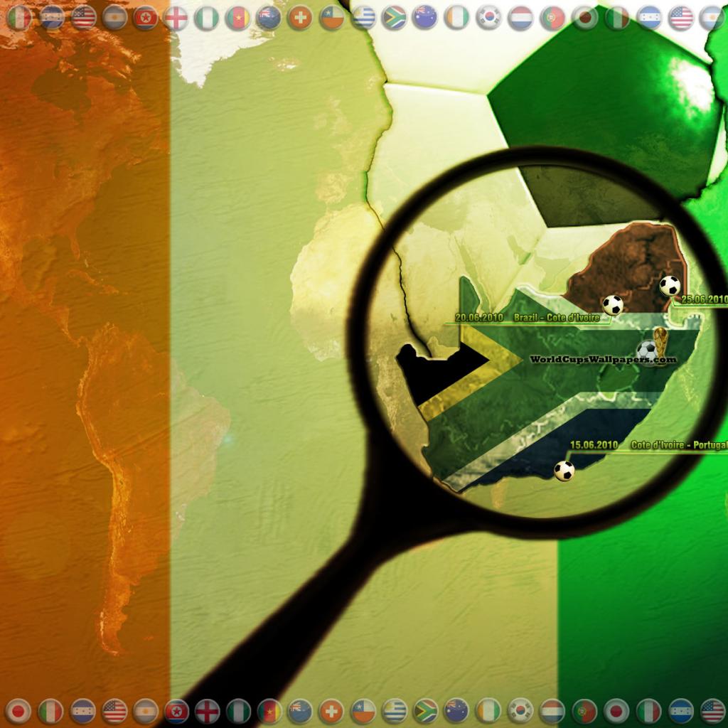Click the North Korea flag in the bottom row
The height and width of the screenshot is (728, 728).
176,710
